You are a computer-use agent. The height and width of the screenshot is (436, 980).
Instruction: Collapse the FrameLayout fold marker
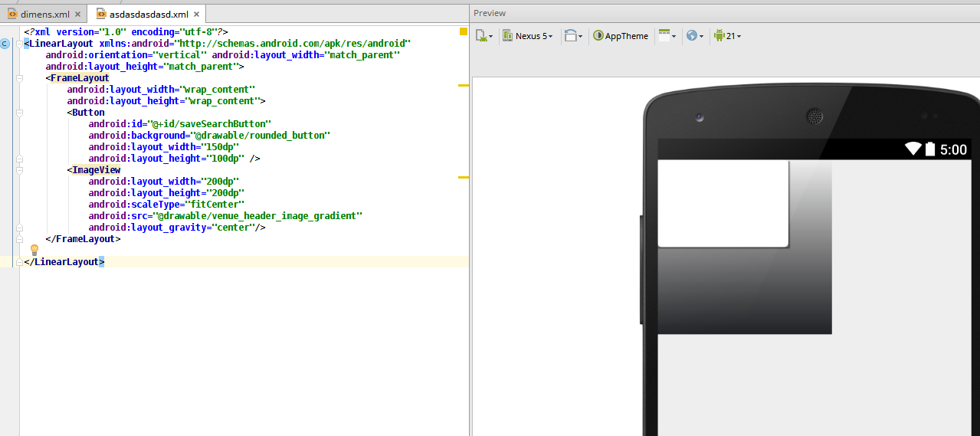click(x=19, y=78)
